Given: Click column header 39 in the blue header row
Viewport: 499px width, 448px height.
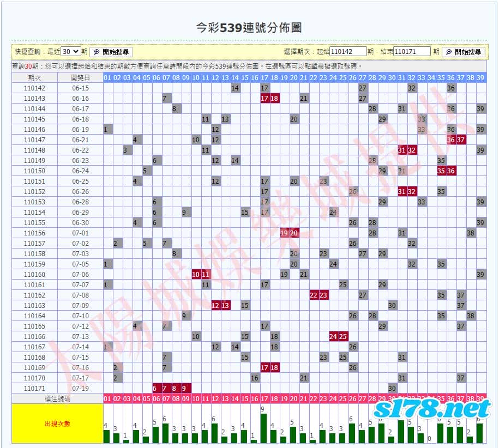Looking at the screenshot, I should (480, 77).
